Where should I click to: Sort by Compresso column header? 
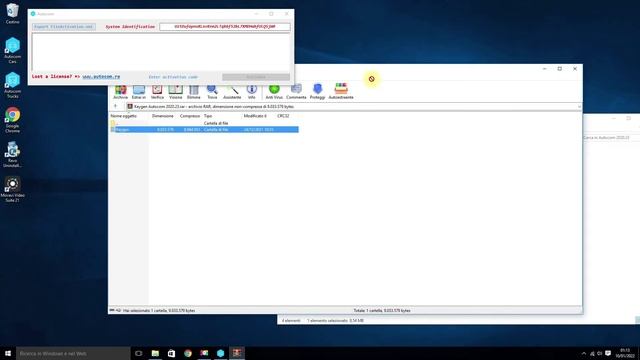tap(190, 116)
